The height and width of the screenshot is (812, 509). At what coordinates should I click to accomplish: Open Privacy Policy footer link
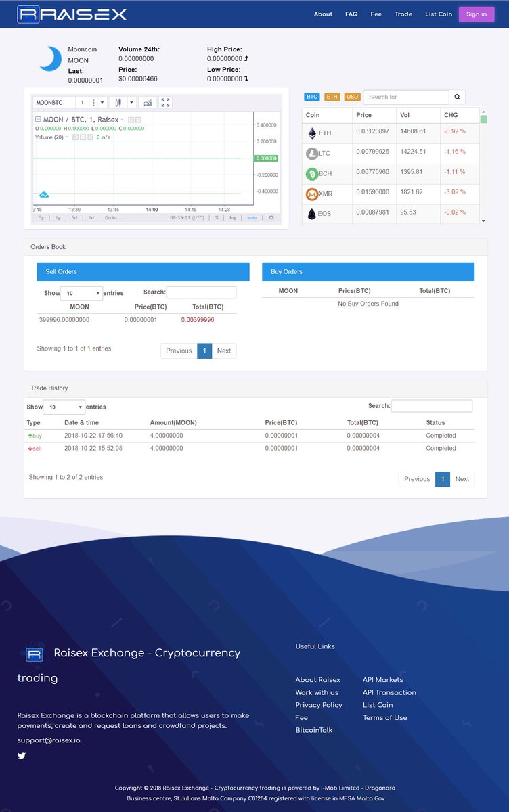coord(319,705)
